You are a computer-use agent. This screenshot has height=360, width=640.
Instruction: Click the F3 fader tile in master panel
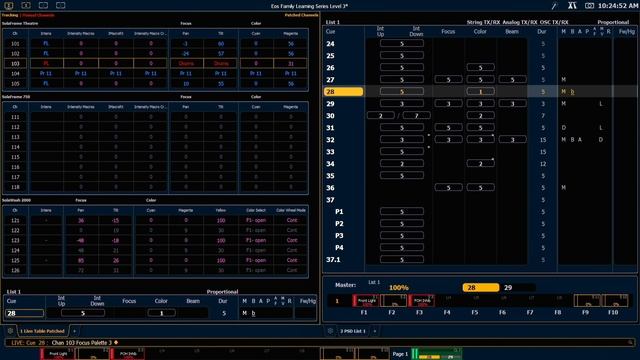pos(421,301)
